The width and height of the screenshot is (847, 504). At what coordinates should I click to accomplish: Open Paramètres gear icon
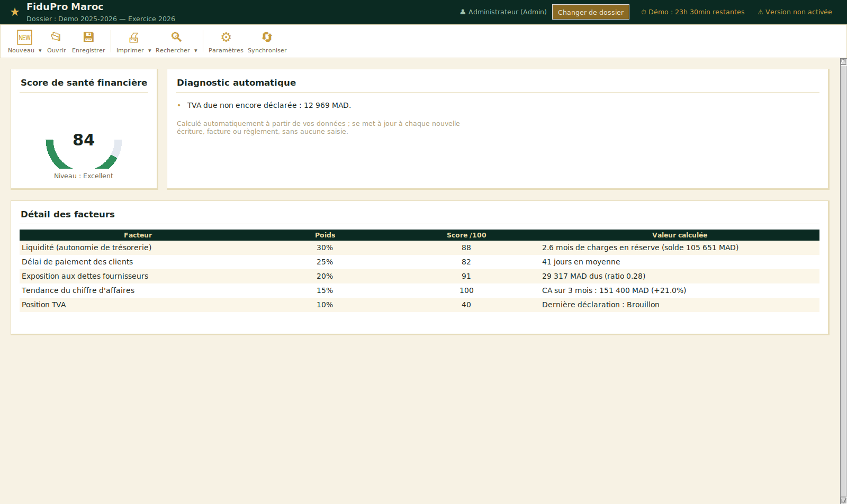[x=226, y=37]
